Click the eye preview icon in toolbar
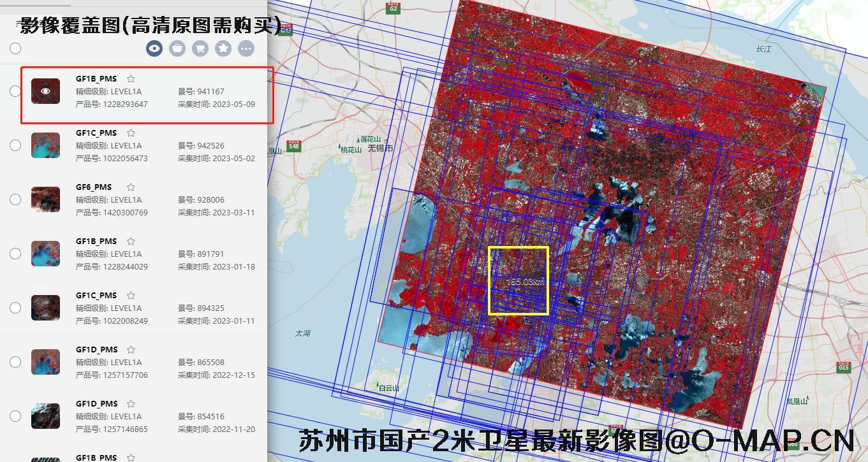868x462 pixels. [154, 48]
